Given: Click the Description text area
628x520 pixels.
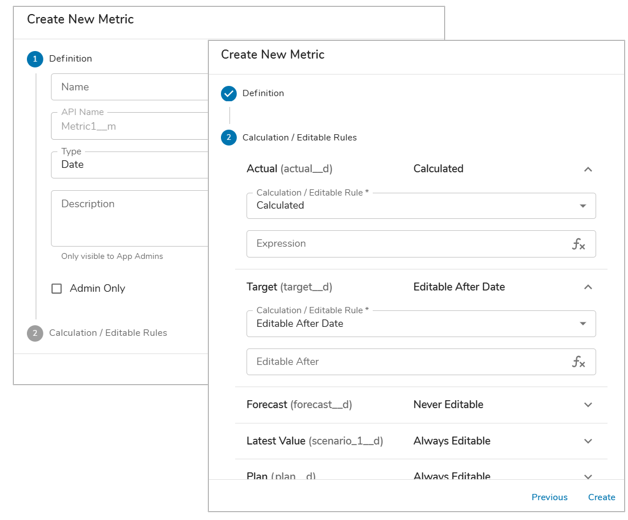Looking at the screenshot, I should (x=130, y=218).
